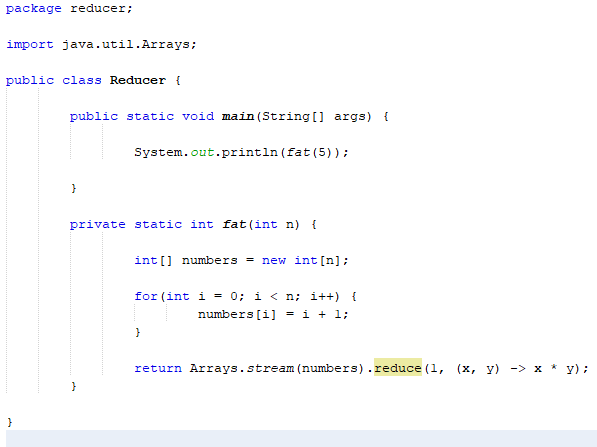
Task: Click the opening brace after 'Reducer'
Action: point(178,80)
